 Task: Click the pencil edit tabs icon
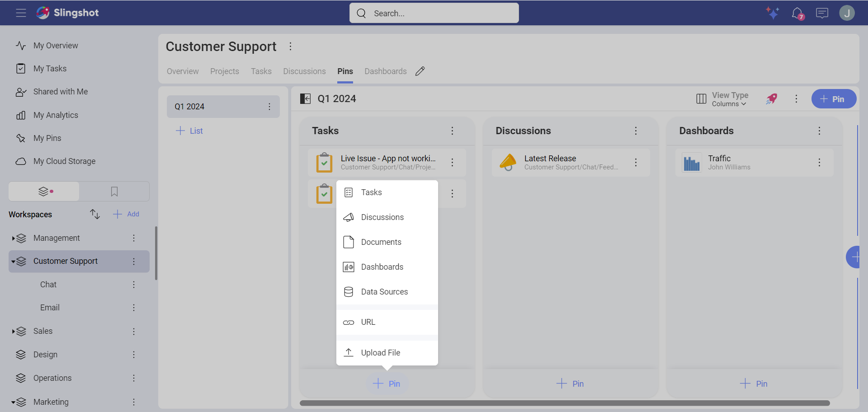(420, 71)
